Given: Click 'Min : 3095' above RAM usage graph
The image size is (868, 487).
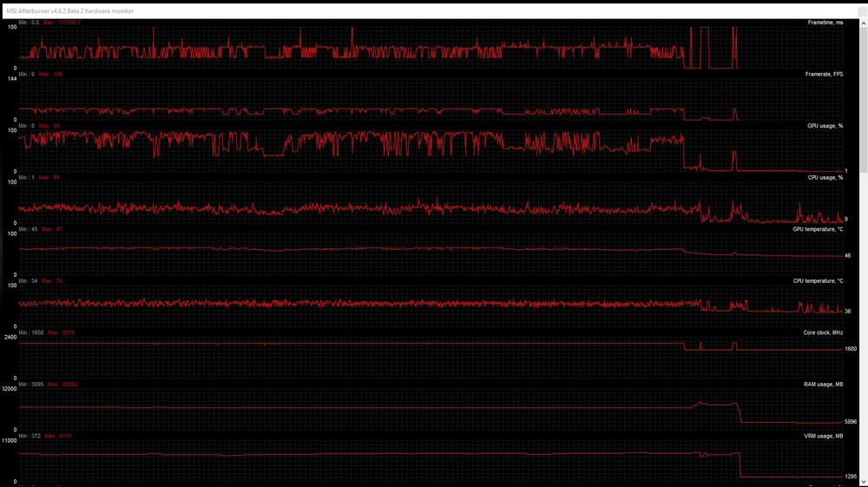Looking at the screenshot, I should pyautogui.click(x=31, y=384).
